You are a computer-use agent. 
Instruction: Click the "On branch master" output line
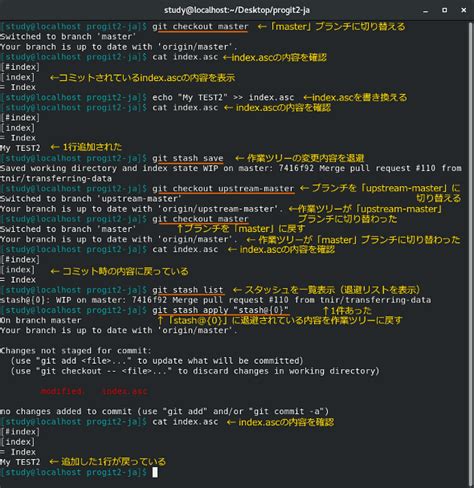point(41,320)
